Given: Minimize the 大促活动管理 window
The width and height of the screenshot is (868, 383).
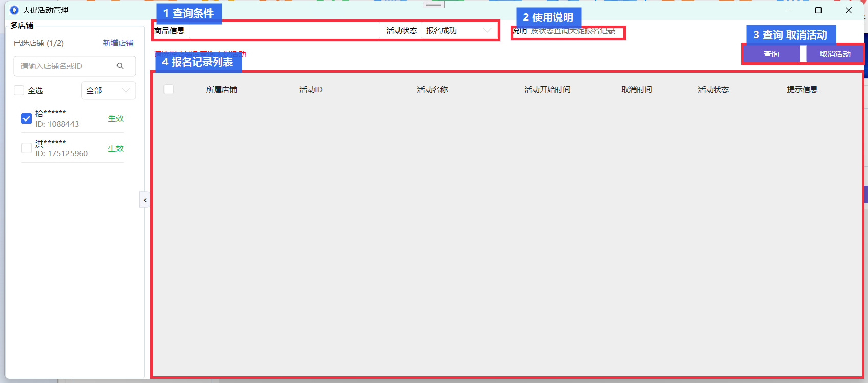Looking at the screenshot, I should 789,10.
